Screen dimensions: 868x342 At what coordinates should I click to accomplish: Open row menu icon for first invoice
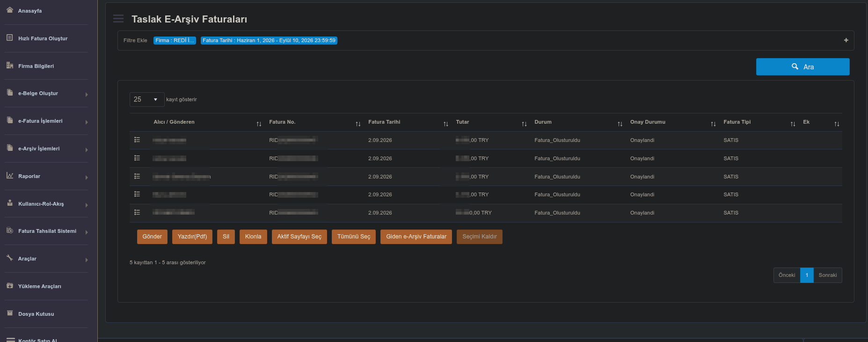pyautogui.click(x=137, y=140)
